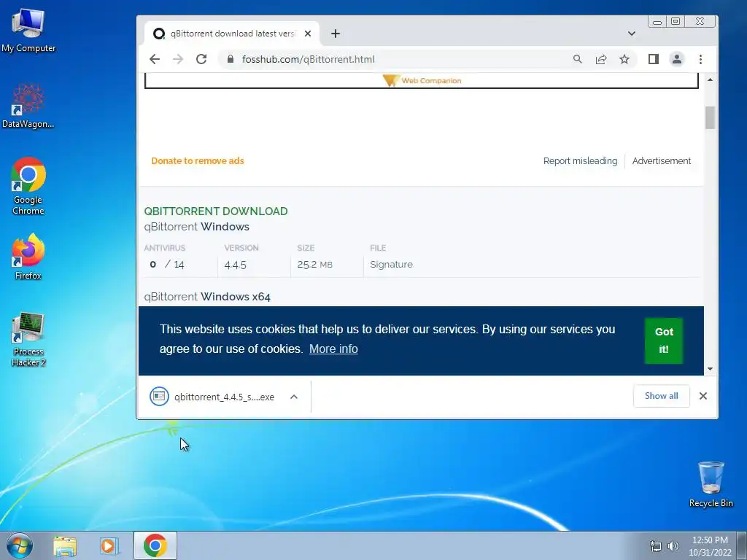The height and width of the screenshot is (560, 747).
Task: Click the version 4.4.5 value
Action: click(235, 265)
